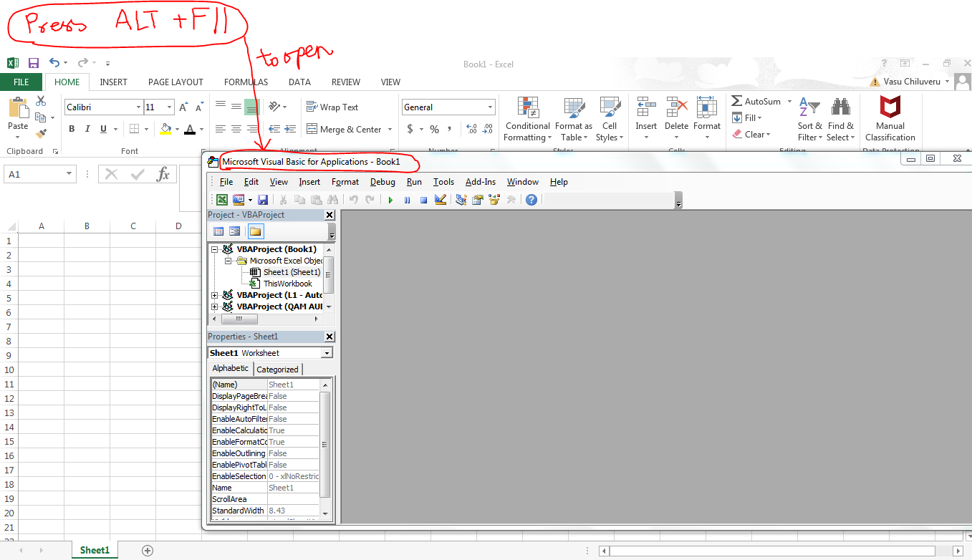Switch to Categorized tab in Properties
This screenshot has width=972, height=560.
(277, 370)
